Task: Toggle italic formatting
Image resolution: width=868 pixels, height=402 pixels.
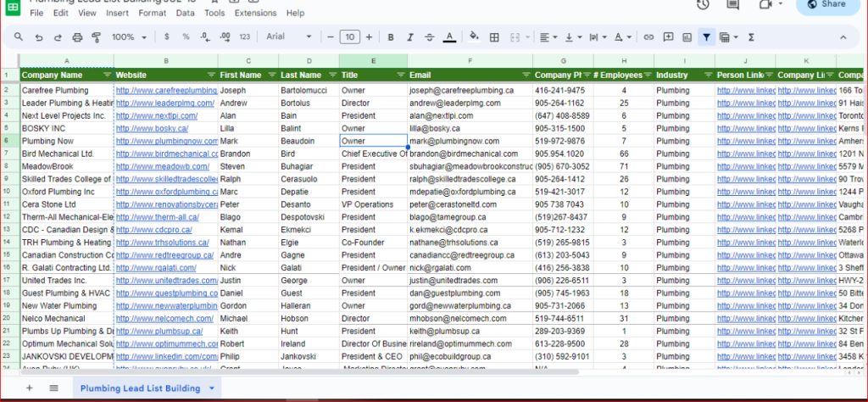Action: tap(410, 37)
